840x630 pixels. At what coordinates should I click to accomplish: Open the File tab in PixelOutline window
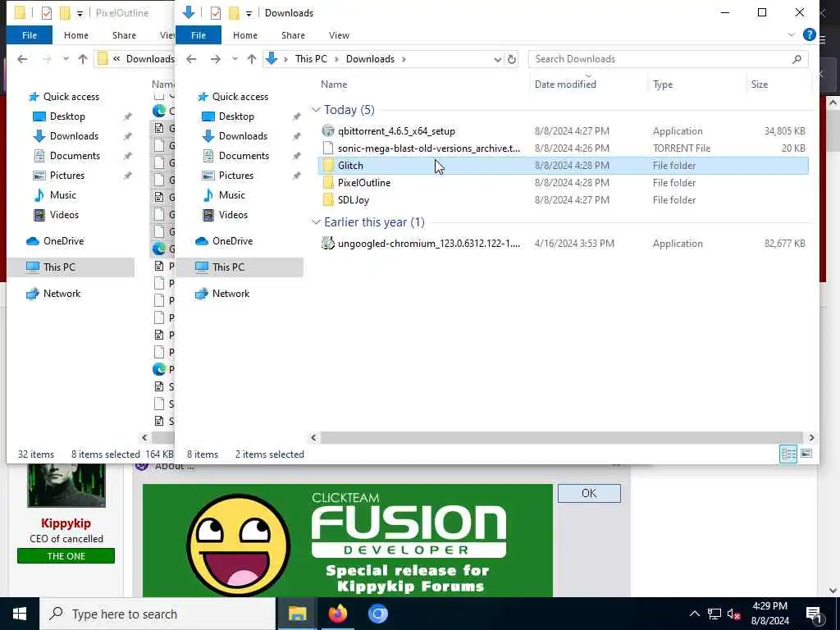[30, 35]
